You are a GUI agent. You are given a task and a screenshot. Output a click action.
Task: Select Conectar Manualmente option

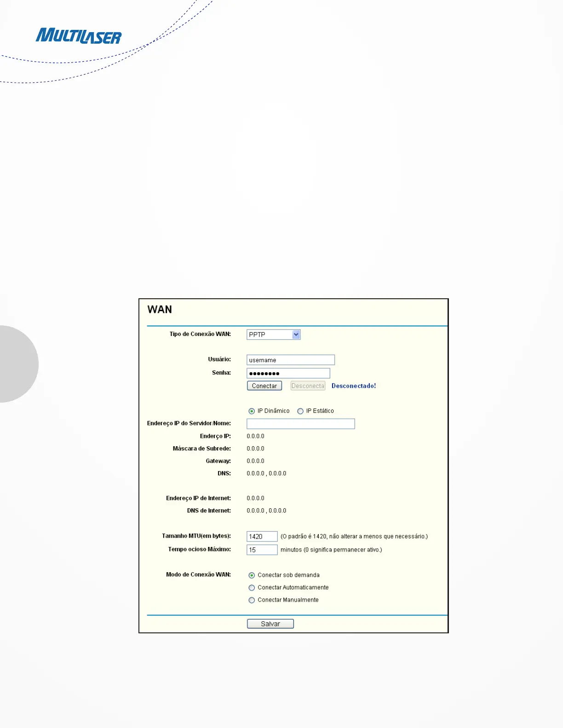pos(252,600)
